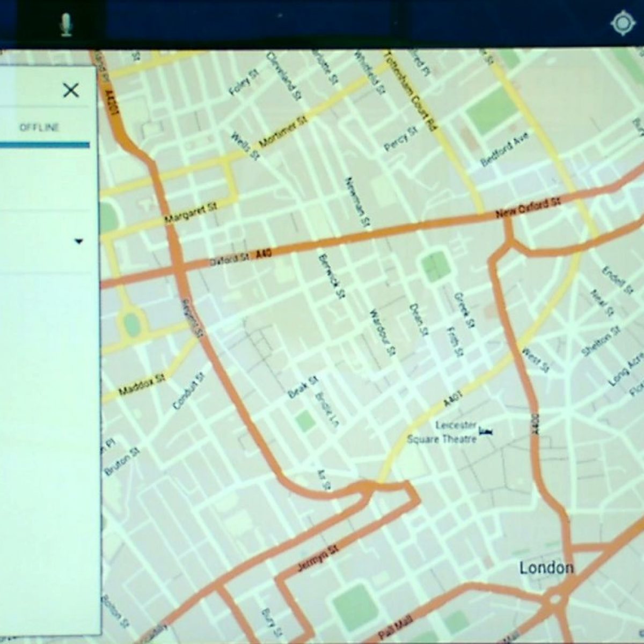
Task: Select the Wardour St label
Action: (x=382, y=333)
